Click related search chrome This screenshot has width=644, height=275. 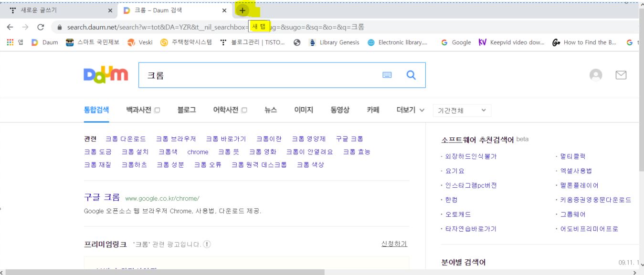(x=198, y=152)
